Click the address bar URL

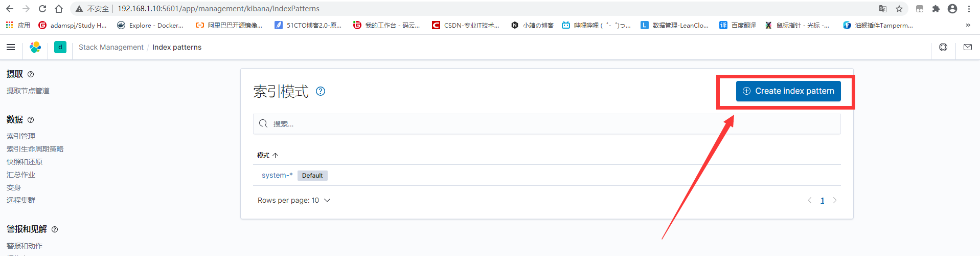218,9
